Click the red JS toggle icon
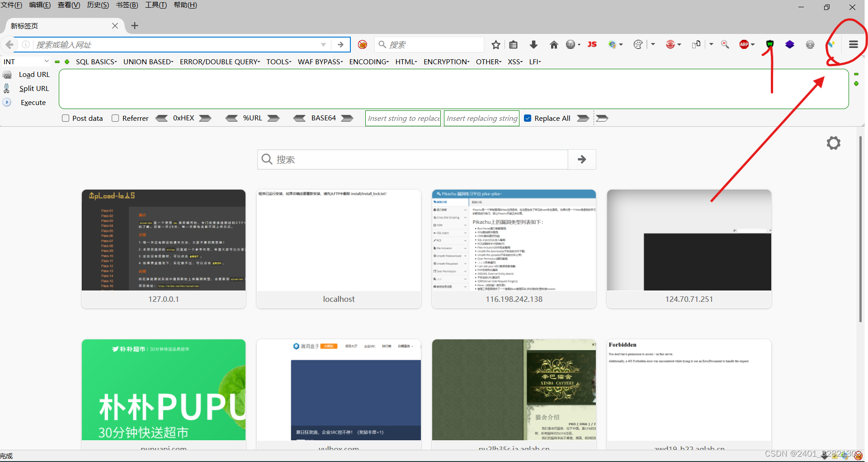868x462 pixels. pyautogui.click(x=592, y=44)
